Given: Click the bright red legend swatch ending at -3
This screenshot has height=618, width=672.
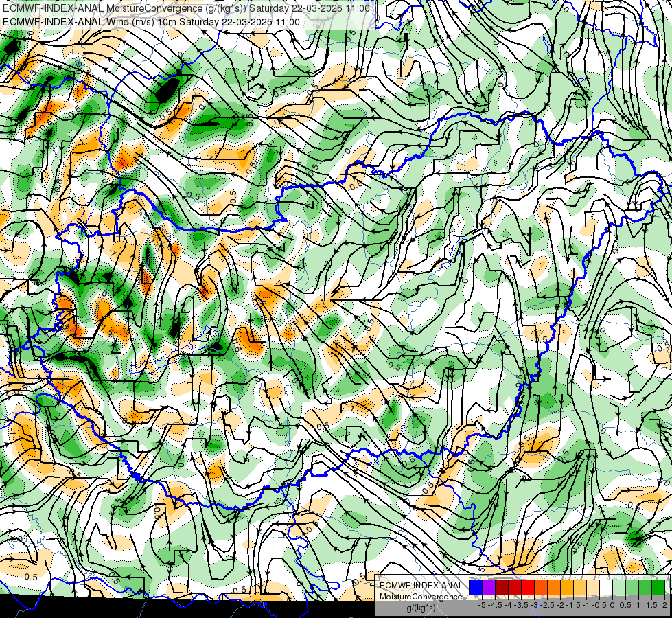Looking at the screenshot, I should (x=528, y=588).
